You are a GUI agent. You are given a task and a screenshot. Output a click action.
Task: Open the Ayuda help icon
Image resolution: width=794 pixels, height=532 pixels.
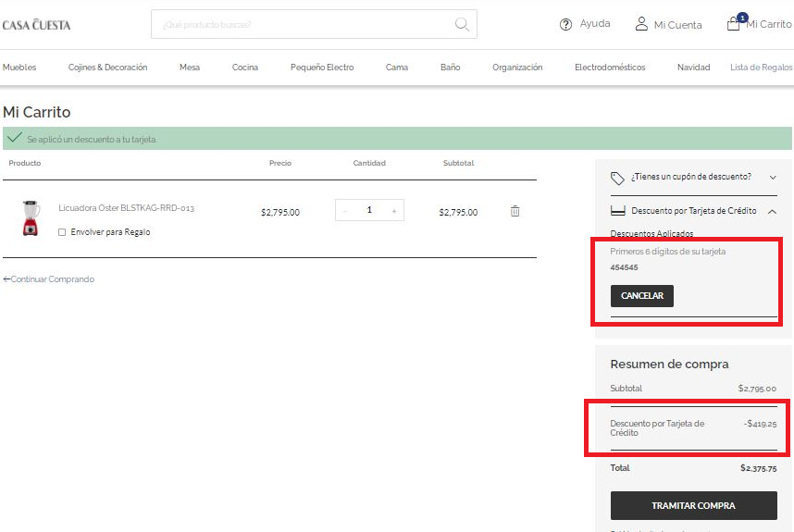click(566, 24)
